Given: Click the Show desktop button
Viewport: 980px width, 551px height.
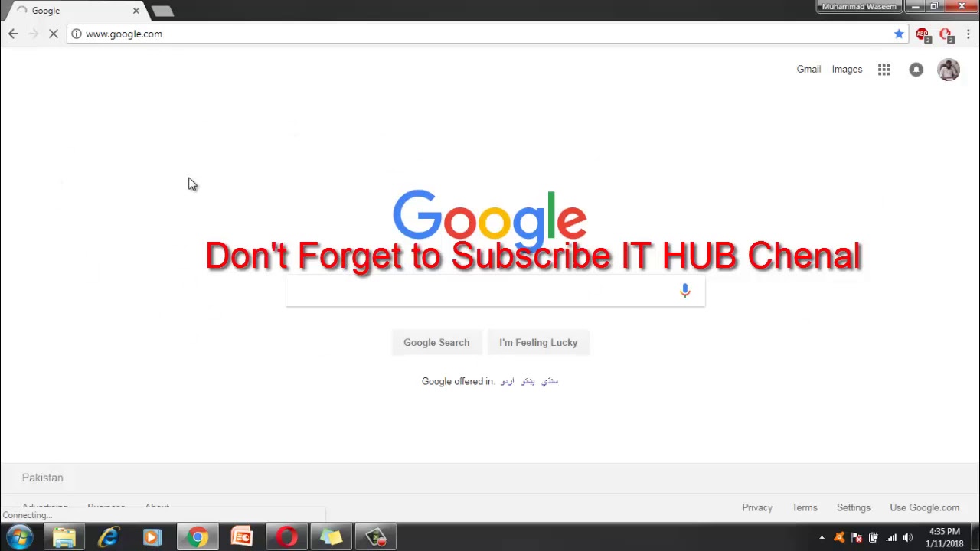Looking at the screenshot, I should (974, 537).
